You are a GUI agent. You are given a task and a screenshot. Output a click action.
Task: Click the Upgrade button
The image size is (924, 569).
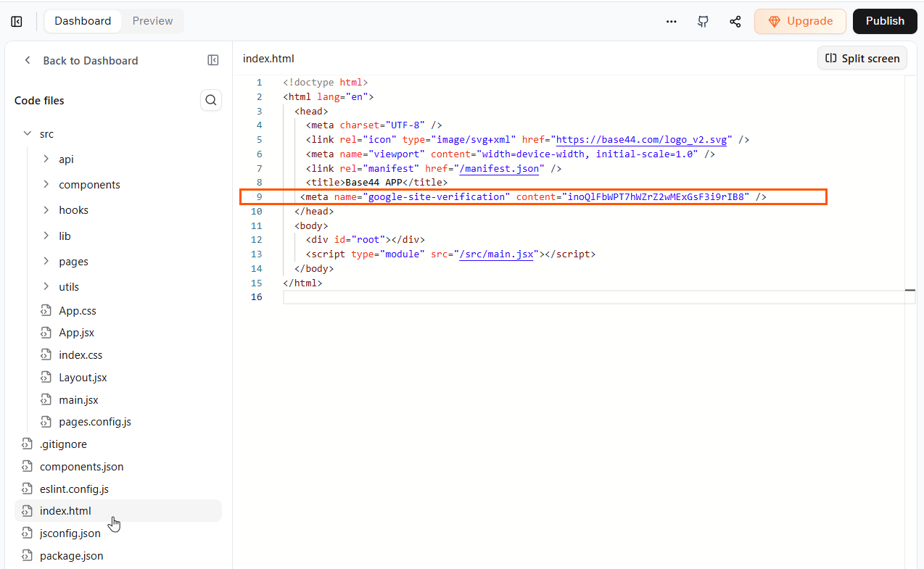coord(800,21)
